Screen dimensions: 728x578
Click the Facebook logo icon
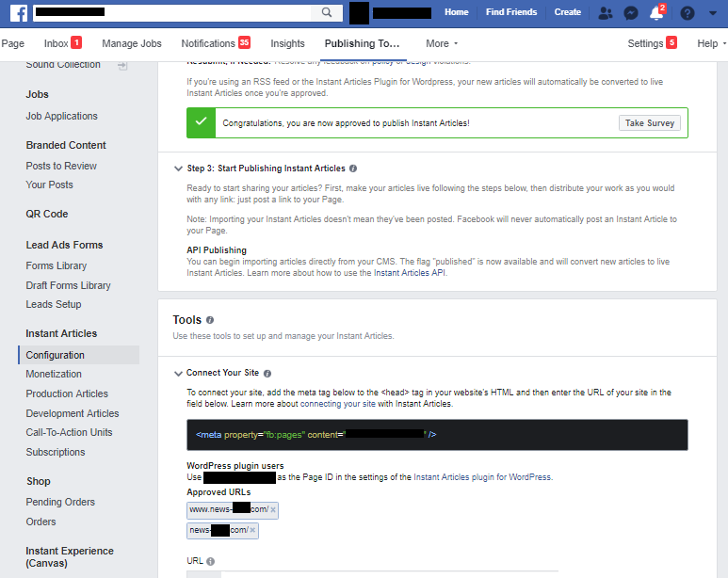point(18,12)
